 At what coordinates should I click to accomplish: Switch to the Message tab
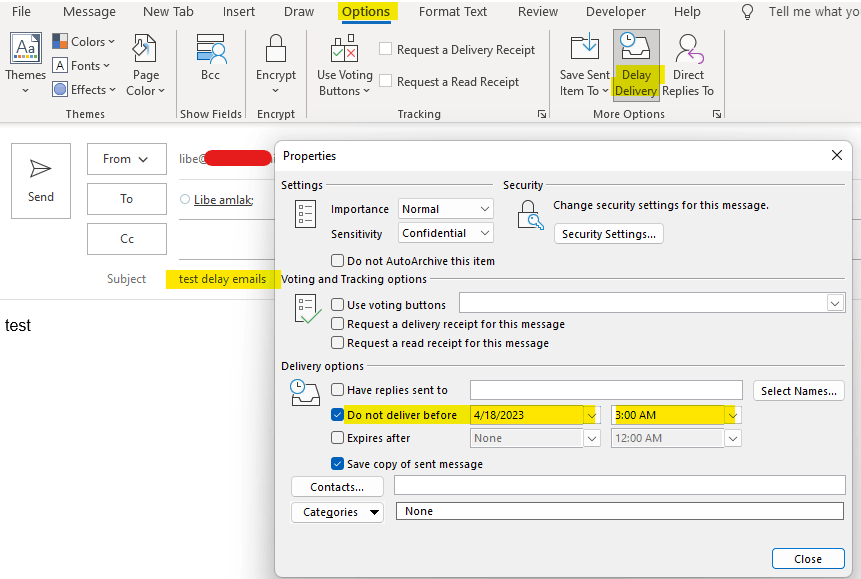90,12
